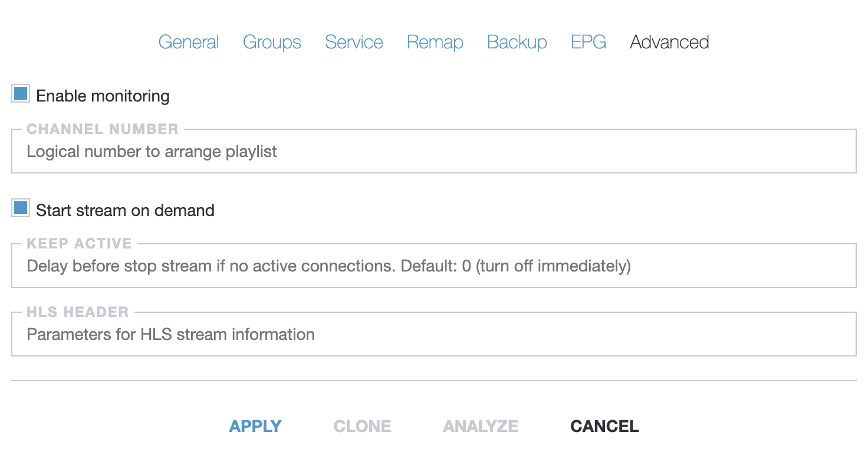Click the KEEP ACTIVE field label
Screen dimensions: 868x458
(x=78, y=243)
